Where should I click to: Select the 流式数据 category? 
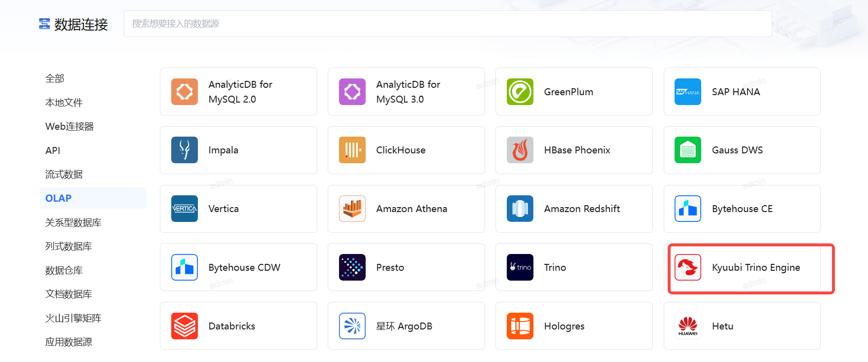tap(64, 174)
